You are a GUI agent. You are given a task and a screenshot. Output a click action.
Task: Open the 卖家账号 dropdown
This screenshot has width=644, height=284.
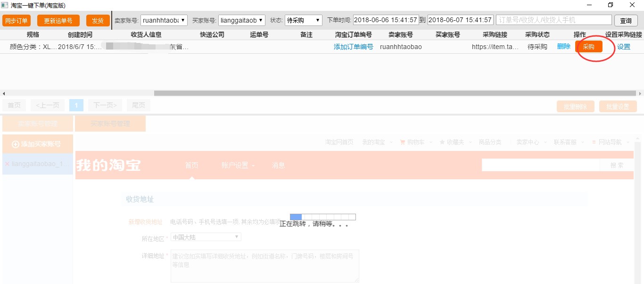(164, 20)
